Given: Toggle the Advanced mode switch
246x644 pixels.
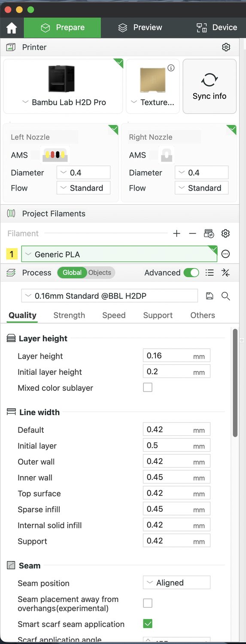Looking at the screenshot, I should pos(191,273).
